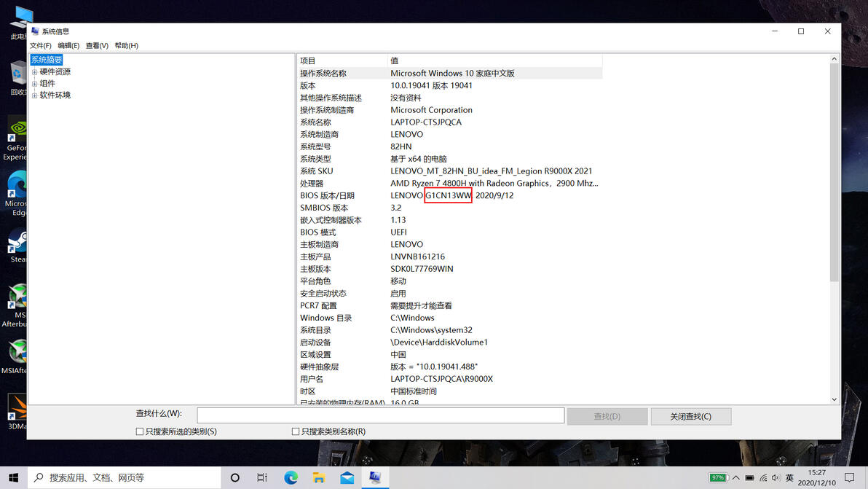This screenshot has width=868, height=489.
Task: Select the 系统型号 value 82HN
Action: (401, 146)
